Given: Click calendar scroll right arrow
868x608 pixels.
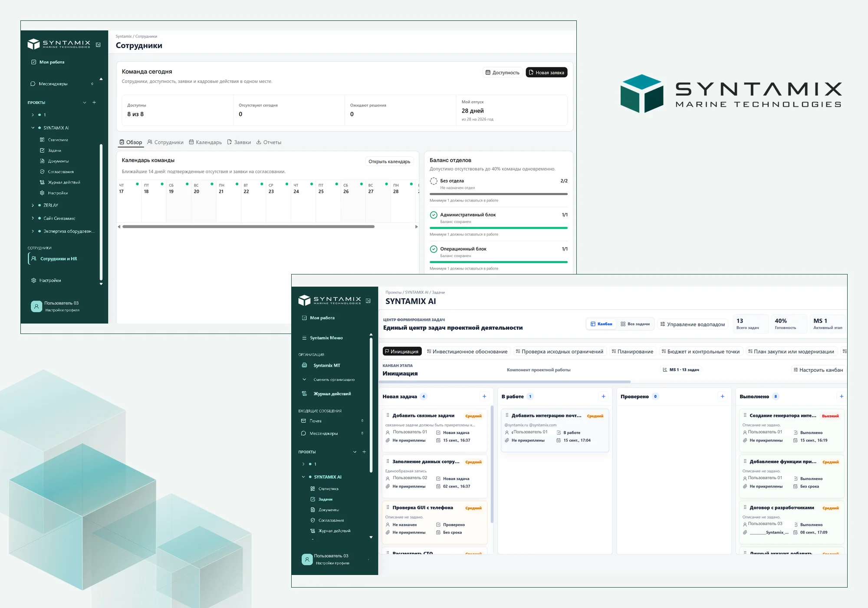Looking at the screenshot, I should click(x=416, y=227).
